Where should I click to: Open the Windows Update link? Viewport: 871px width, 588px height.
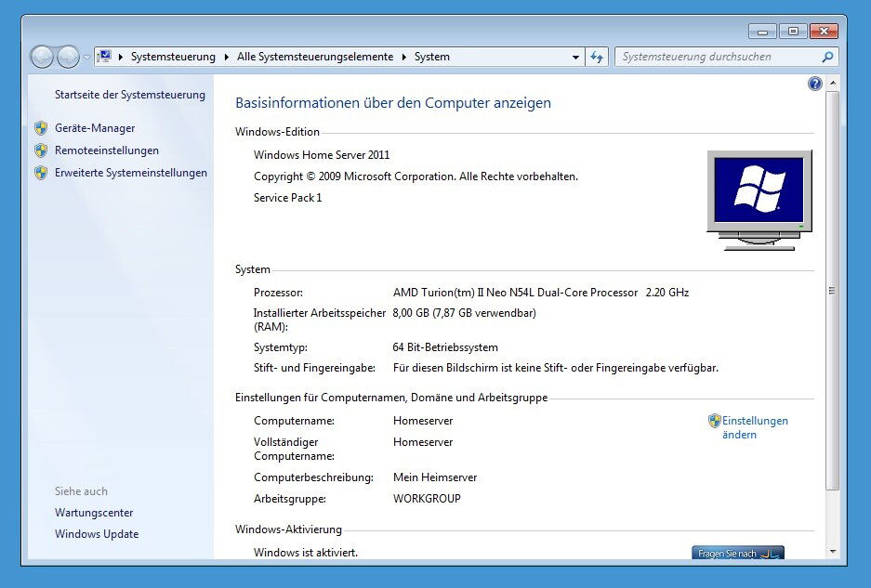(97, 534)
